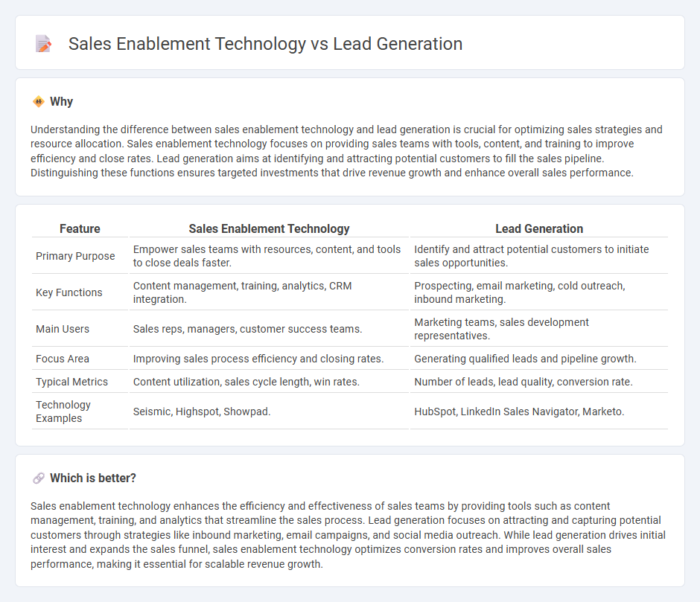Click cell 'Generating qualified leads and pipeline growth'
Viewport: 700px width, 602px height.
pyautogui.click(x=539, y=359)
